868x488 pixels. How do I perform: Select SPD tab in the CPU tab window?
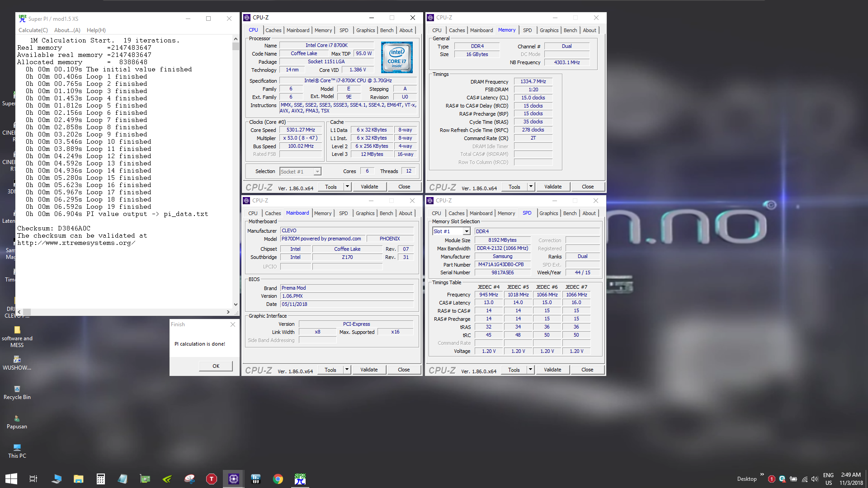click(x=344, y=30)
